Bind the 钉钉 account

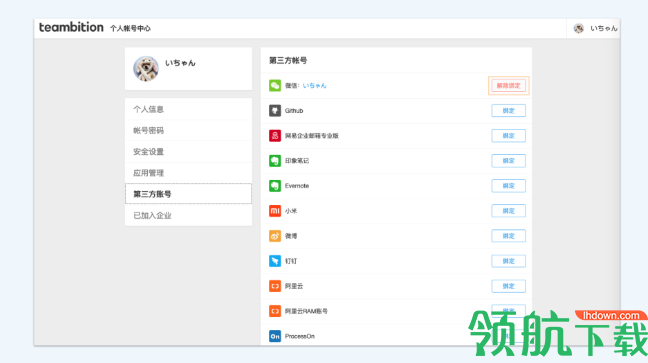pos(508,261)
